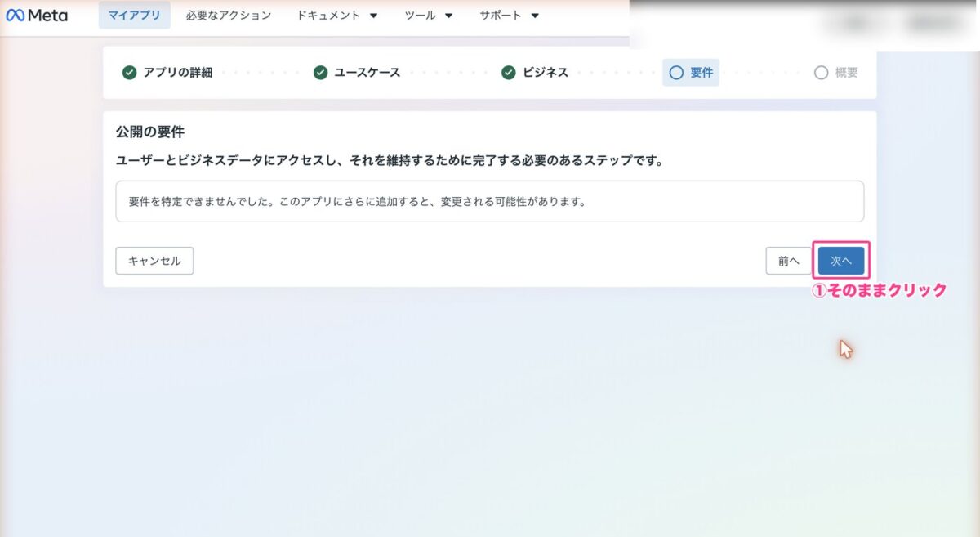This screenshot has height=537, width=980.
Task: Go to the ユースケース step
Action: (357, 73)
